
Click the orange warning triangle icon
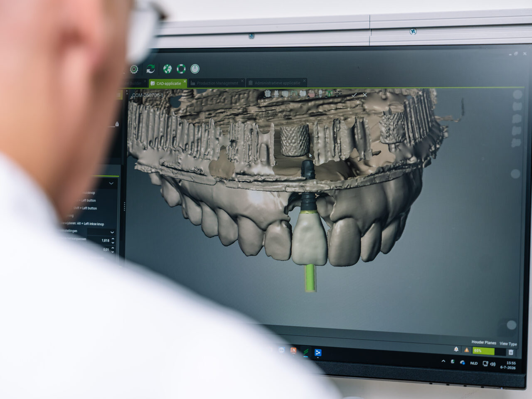point(467,350)
